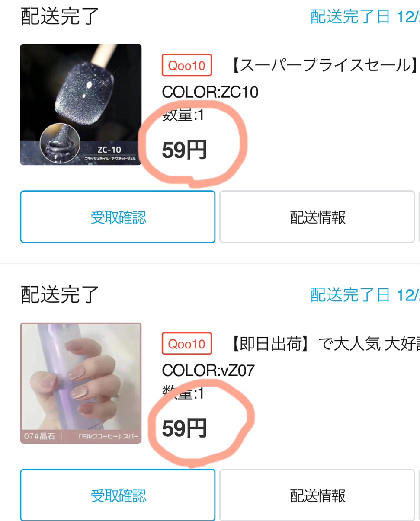Open the pink nails 07#晶石 product thumbnail

point(81,383)
